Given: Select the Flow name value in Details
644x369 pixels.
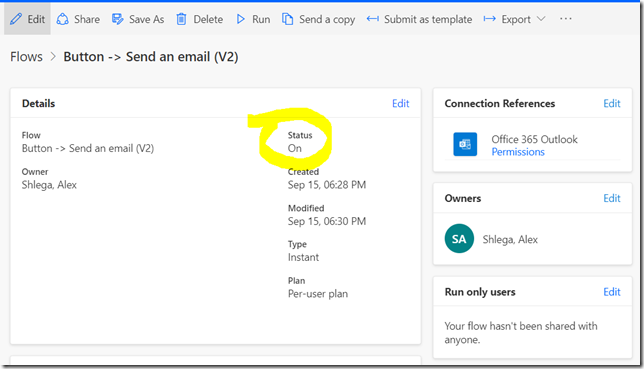Looking at the screenshot, I should click(x=88, y=148).
